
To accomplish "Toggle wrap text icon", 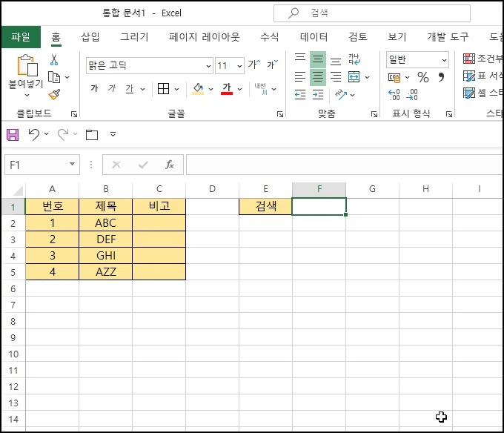I will pyautogui.click(x=354, y=59).
